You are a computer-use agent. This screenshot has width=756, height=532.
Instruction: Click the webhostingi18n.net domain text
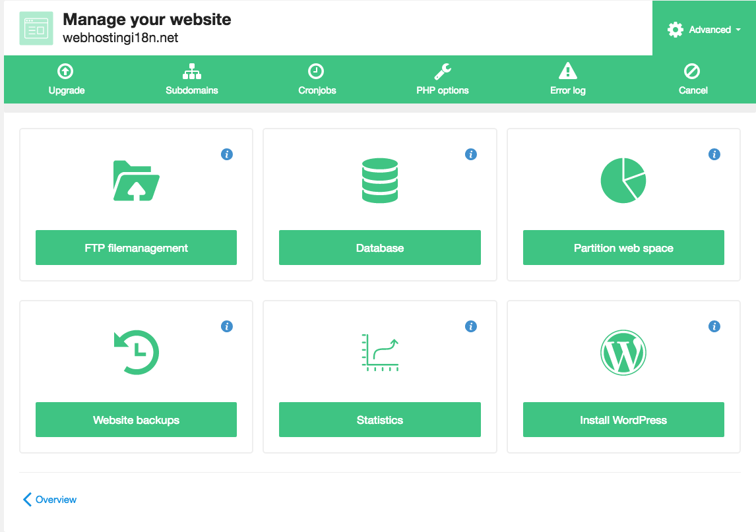coord(121,38)
